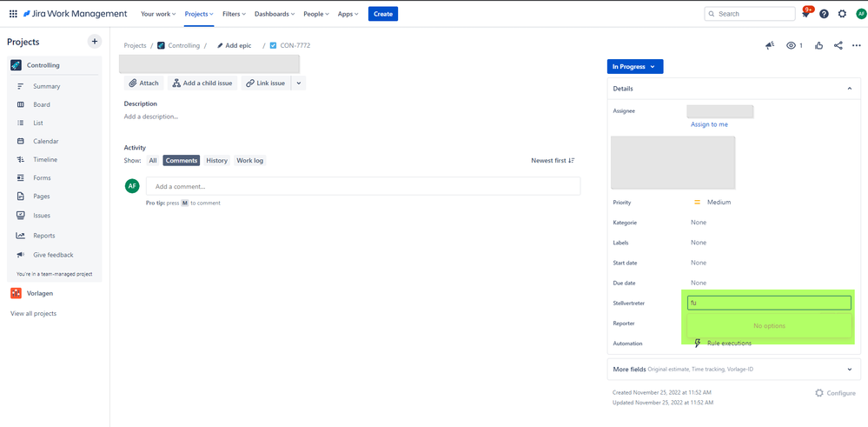Click the Add a comment box
This screenshot has width=868, height=427.
pos(363,186)
